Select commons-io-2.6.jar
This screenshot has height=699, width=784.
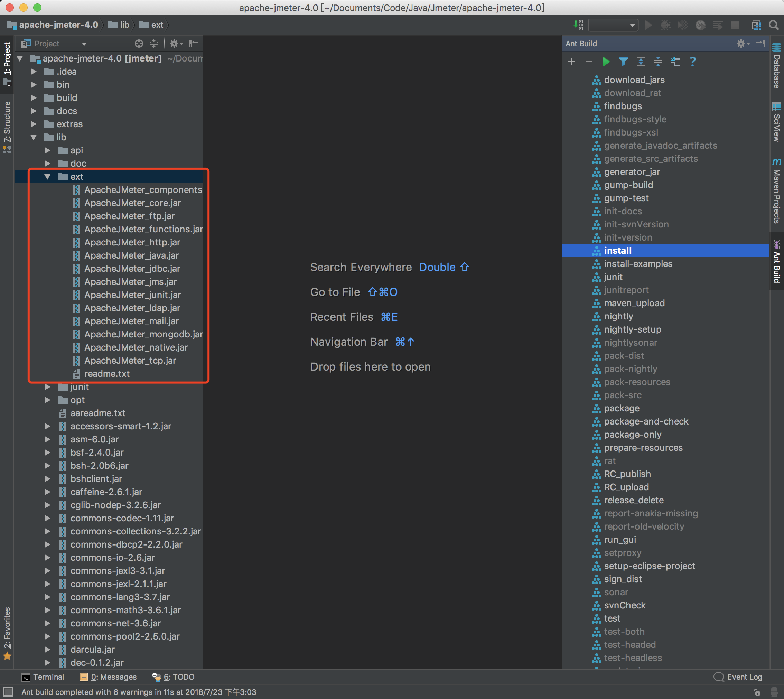[113, 557]
